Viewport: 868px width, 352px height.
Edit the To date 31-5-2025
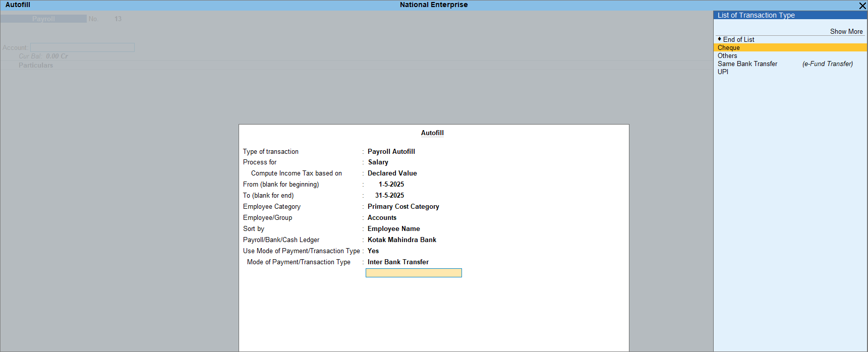[x=389, y=195]
